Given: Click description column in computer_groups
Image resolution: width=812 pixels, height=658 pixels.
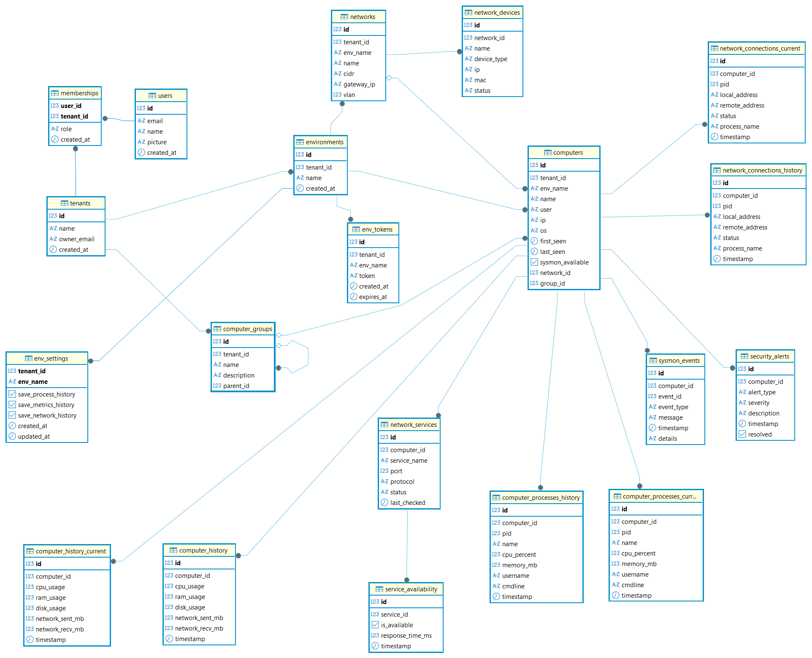Looking at the screenshot, I should [x=239, y=375].
